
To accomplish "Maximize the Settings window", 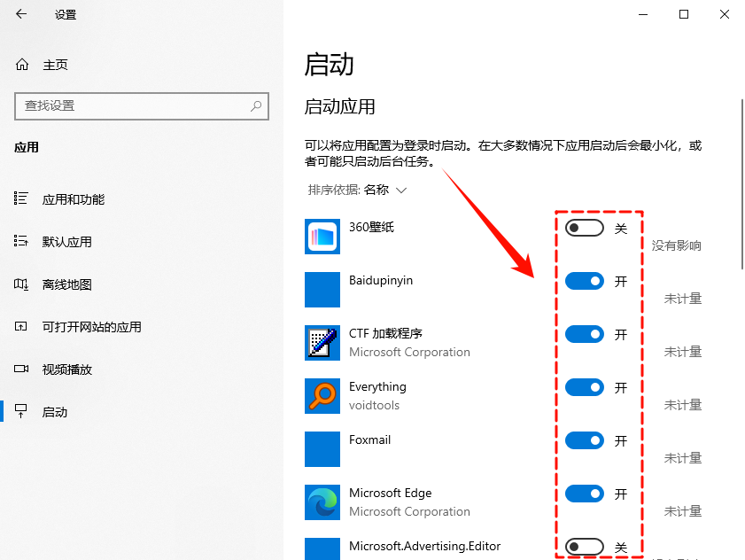I will click(x=684, y=14).
